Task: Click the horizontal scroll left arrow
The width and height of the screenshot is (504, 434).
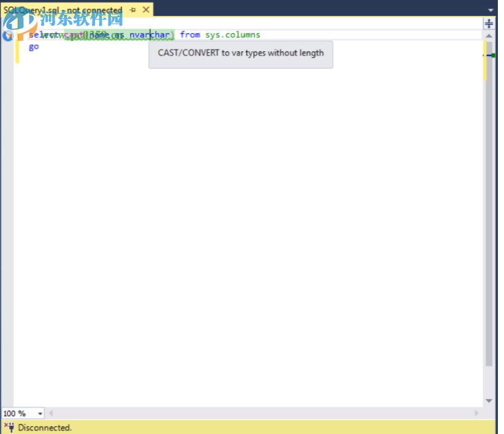Action: click(51, 413)
